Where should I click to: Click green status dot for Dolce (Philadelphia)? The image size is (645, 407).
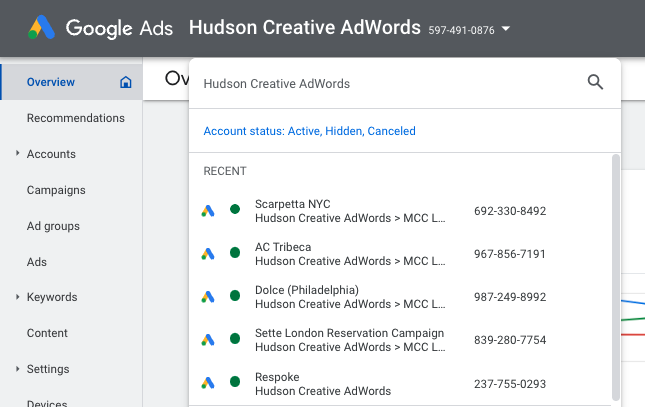[235, 295]
